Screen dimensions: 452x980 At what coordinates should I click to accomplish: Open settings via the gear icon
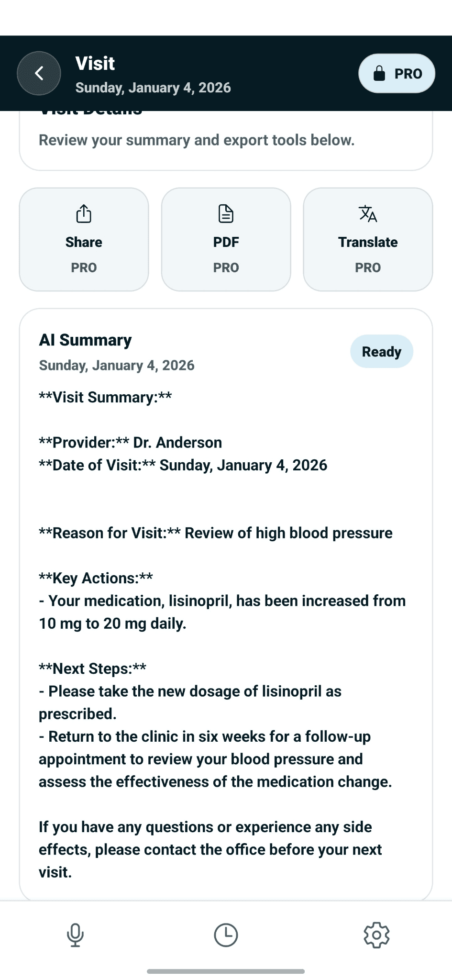click(x=377, y=934)
